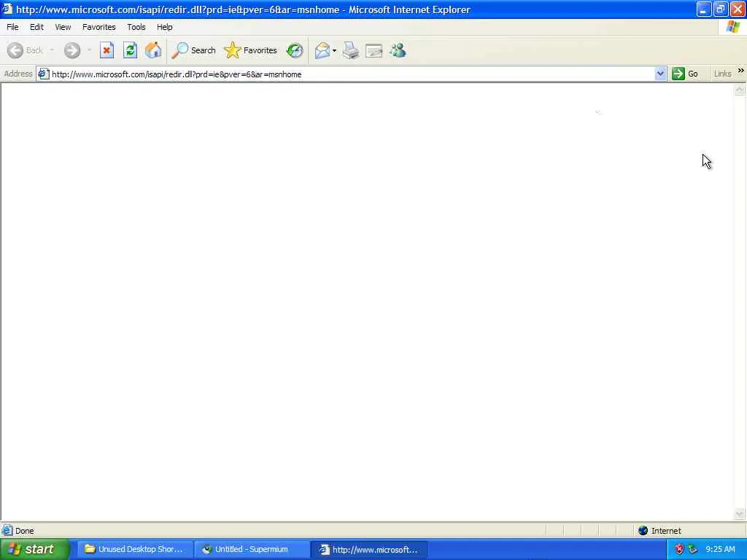Open the Favorites pane with star button
Screen dimensions: 747x560
point(250,50)
